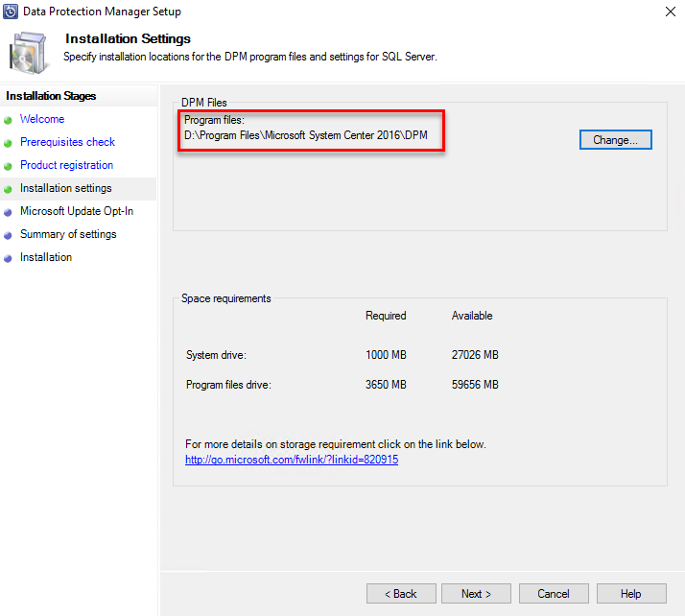This screenshot has height=616, width=685.
Task: Click green bullet beside Product registration
Action: coord(8,166)
